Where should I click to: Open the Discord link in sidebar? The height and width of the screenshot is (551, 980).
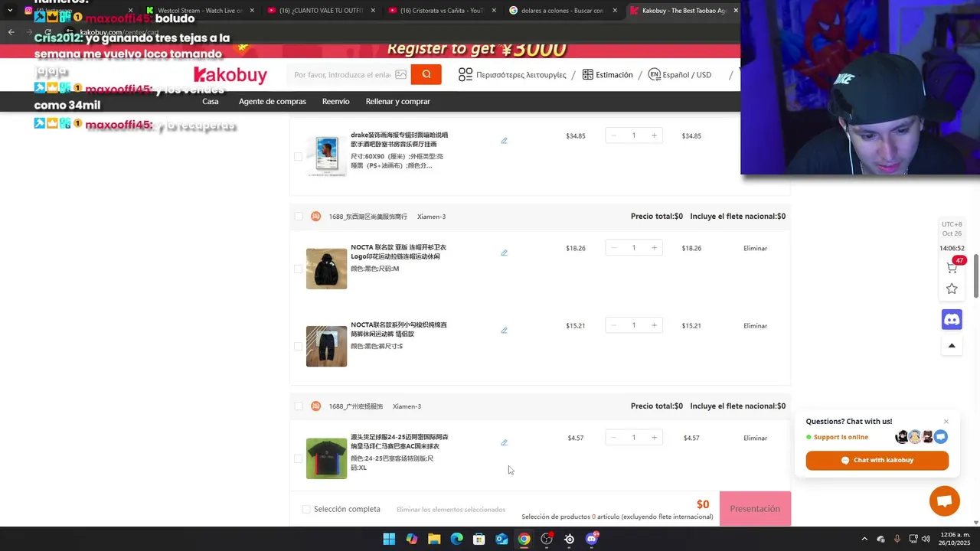pyautogui.click(x=952, y=319)
